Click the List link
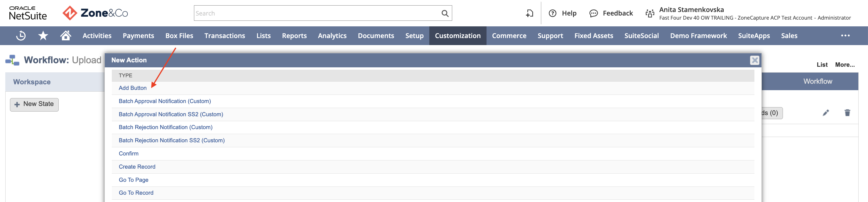 coord(822,65)
